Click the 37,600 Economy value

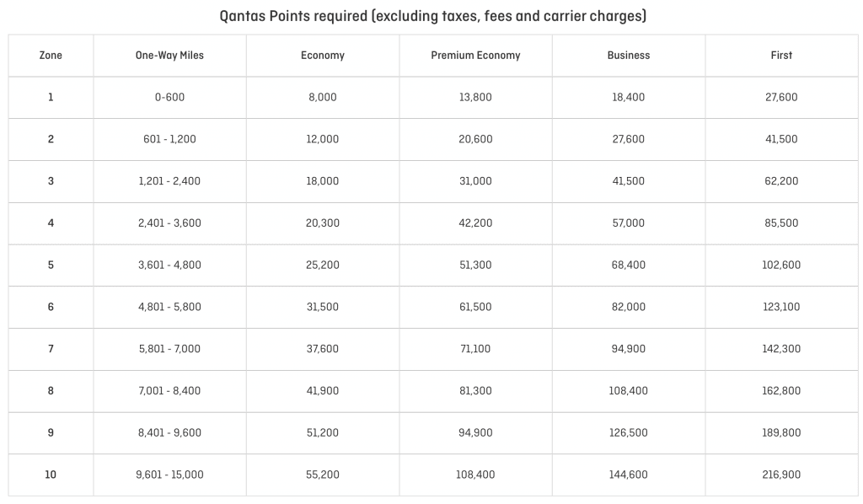click(323, 349)
